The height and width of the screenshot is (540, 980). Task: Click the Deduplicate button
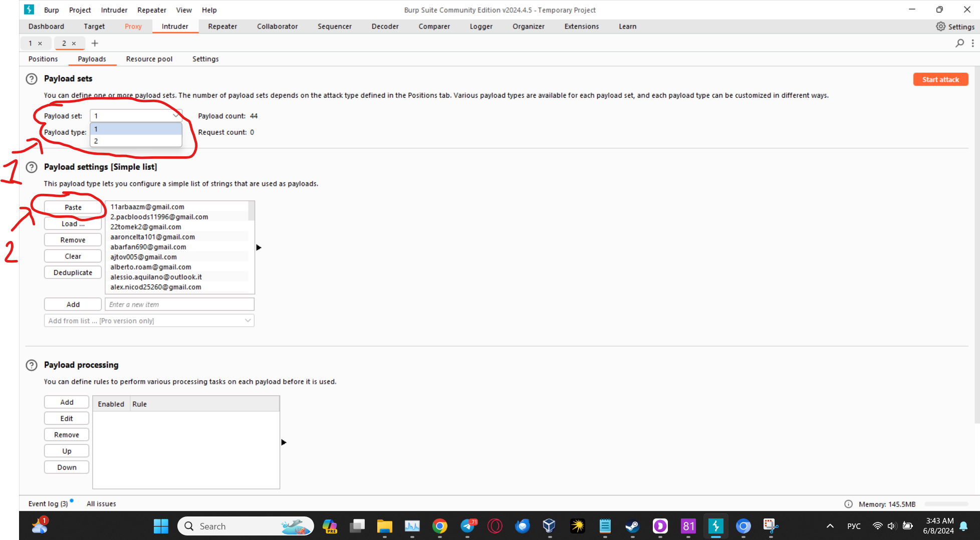[73, 273]
